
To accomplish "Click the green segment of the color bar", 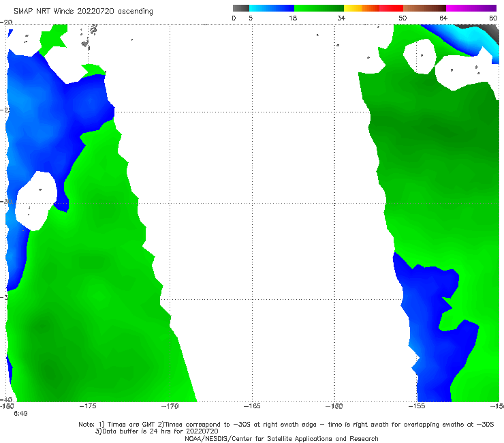I will (x=319, y=8).
